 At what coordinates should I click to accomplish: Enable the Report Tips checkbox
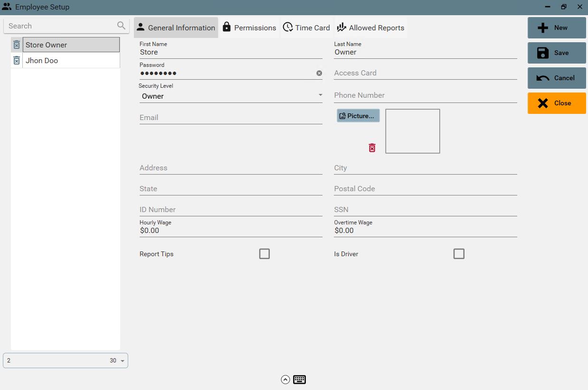[265, 254]
